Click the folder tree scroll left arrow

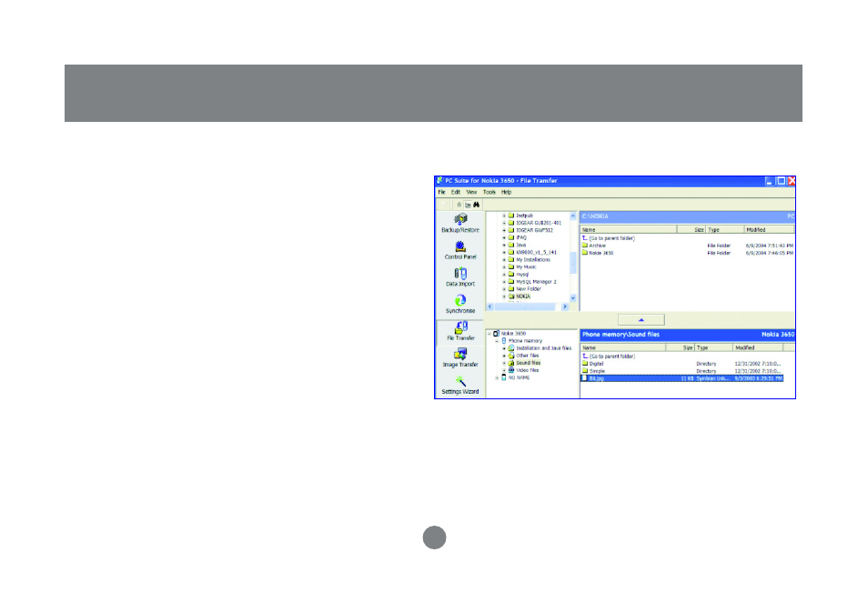(490, 307)
